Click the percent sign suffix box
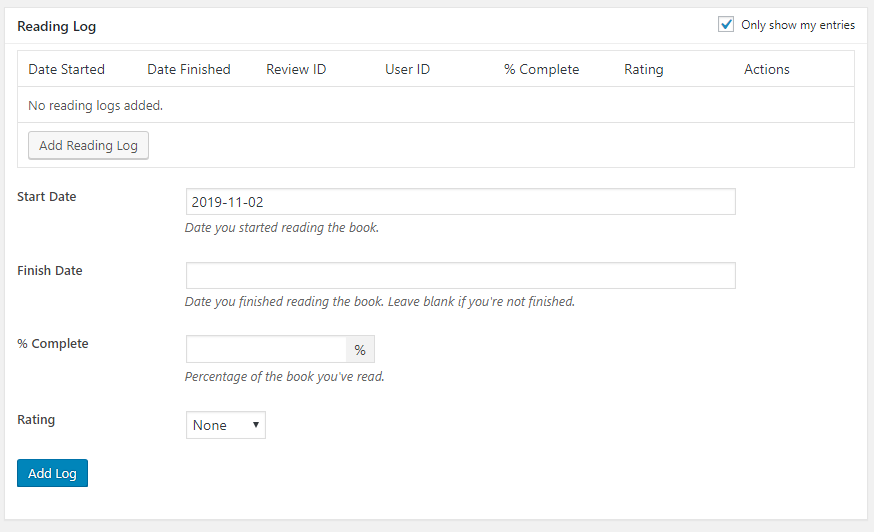The width and height of the screenshot is (874, 532). [x=360, y=350]
